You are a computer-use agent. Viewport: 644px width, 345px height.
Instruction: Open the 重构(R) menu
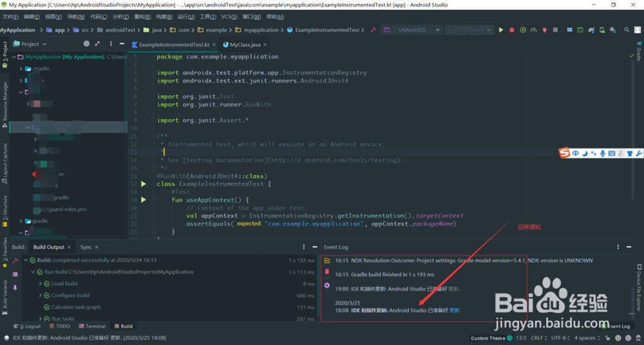click(142, 17)
